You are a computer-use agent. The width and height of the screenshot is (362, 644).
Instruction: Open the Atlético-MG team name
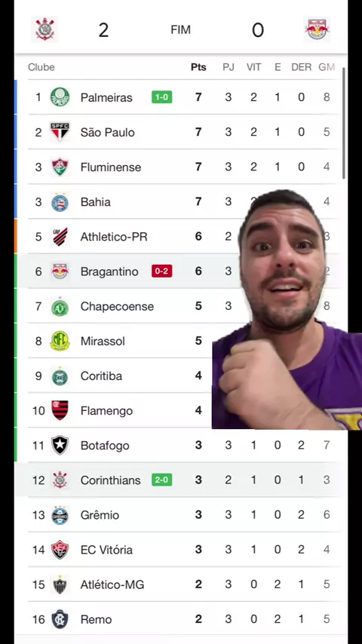tap(112, 584)
